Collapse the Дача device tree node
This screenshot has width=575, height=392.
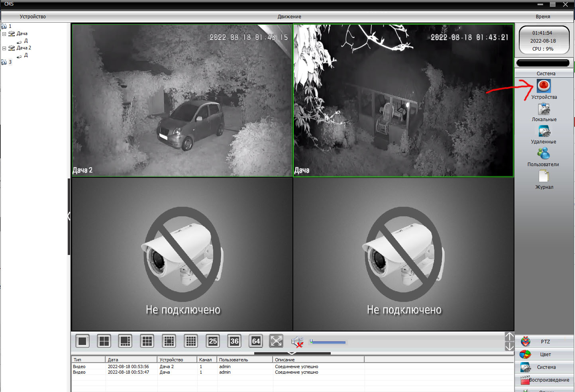tap(4, 34)
